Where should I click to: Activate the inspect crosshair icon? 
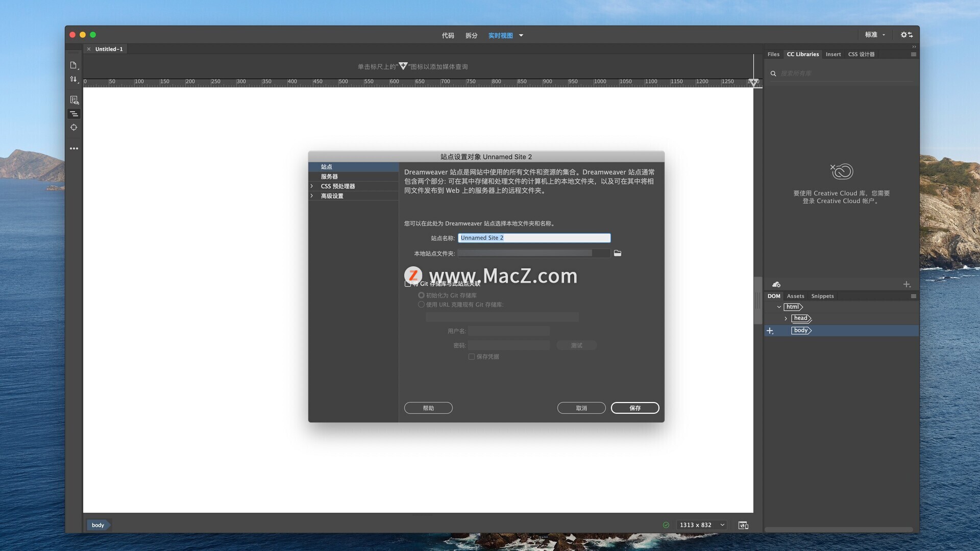[x=74, y=128]
